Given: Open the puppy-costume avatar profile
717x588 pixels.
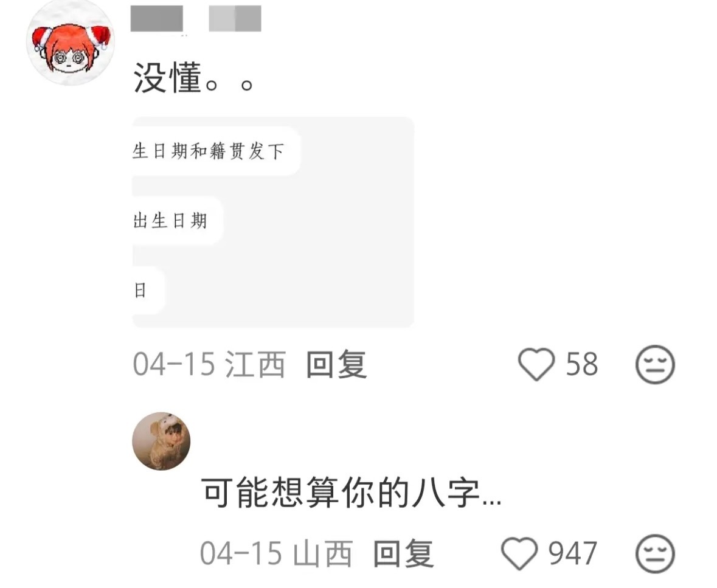Looking at the screenshot, I should [161, 441].
